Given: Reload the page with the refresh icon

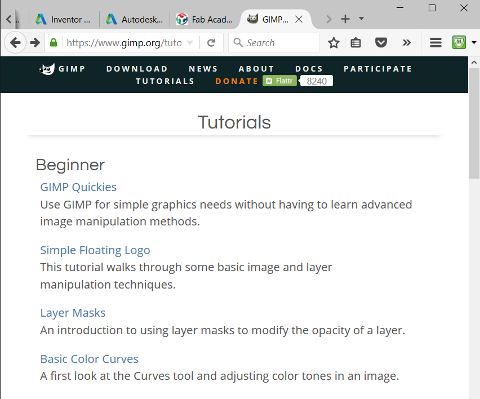Looking at the screenshot, I should point(211,43).
